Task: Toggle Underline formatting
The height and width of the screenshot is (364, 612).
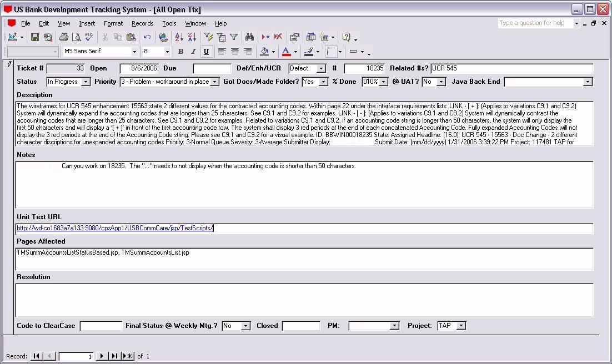Action: [206, 52]
